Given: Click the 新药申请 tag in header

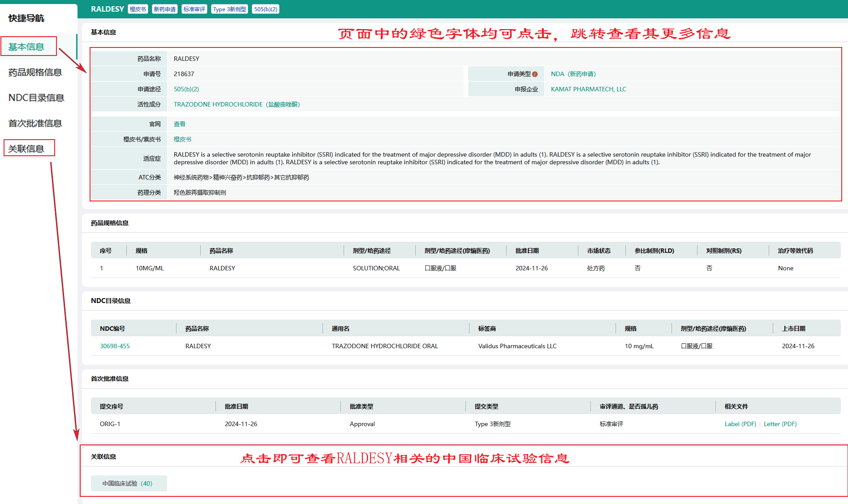Looking at the screenshot, I should (x=164, y=9).
